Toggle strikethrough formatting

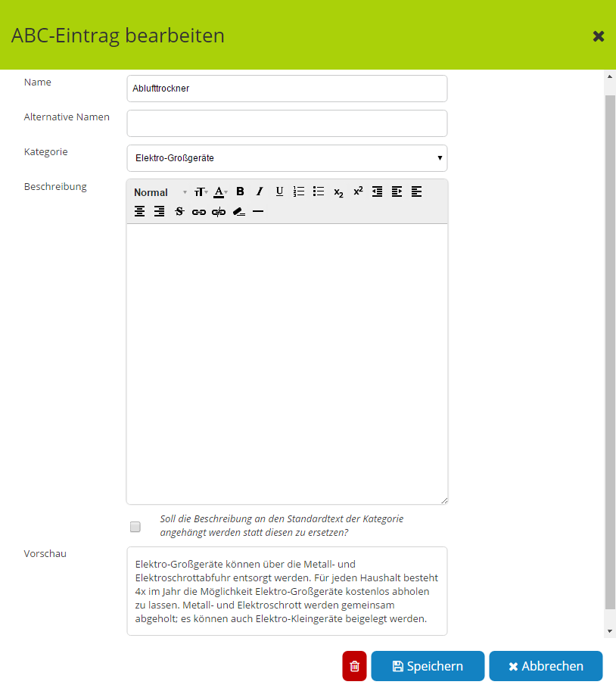coord(179,211)
